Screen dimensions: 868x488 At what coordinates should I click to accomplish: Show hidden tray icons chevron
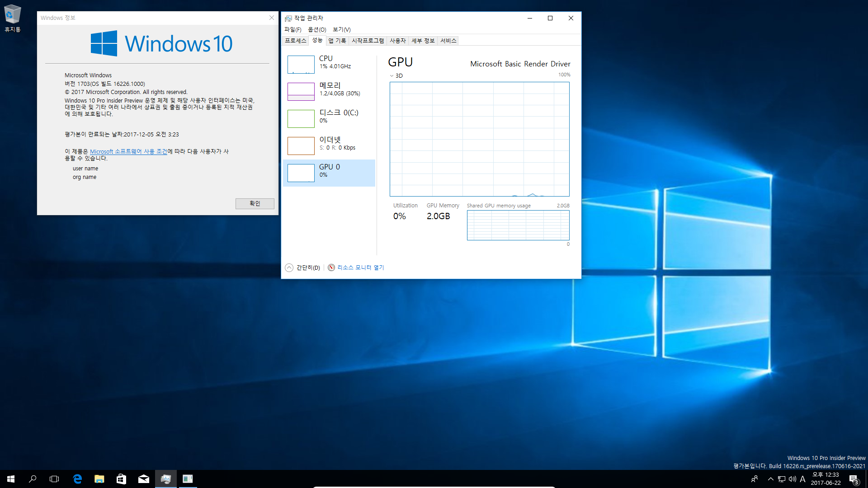point(770,479)
